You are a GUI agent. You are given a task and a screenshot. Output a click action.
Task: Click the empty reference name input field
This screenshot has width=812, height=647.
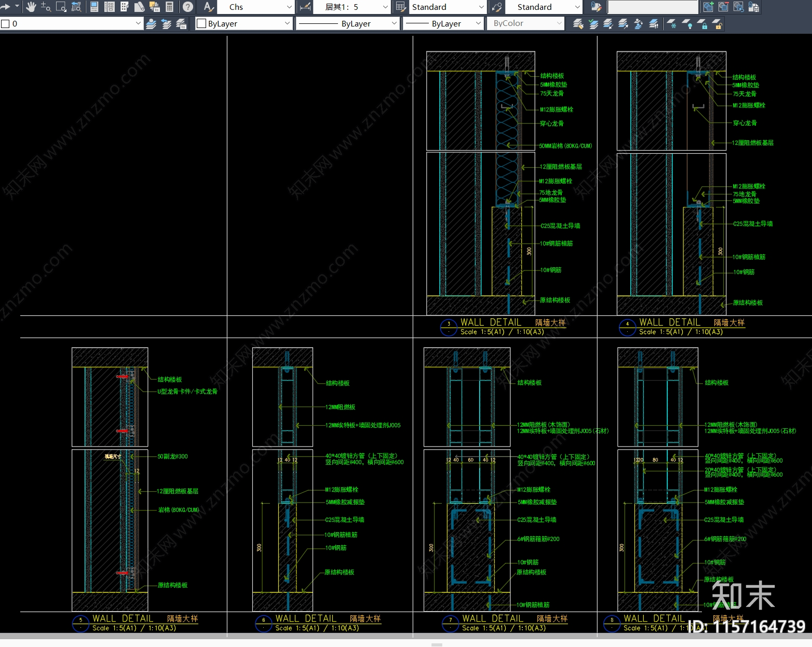[653, 7]
